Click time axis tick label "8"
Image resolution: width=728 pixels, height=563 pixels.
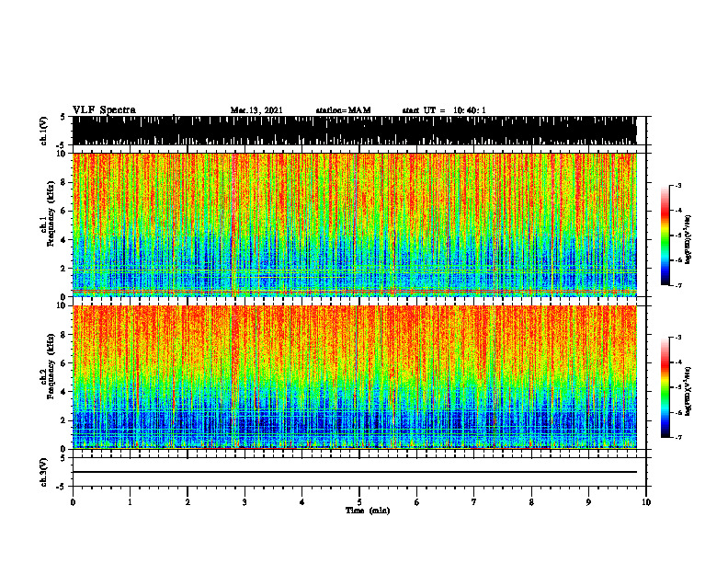(531, 502)
